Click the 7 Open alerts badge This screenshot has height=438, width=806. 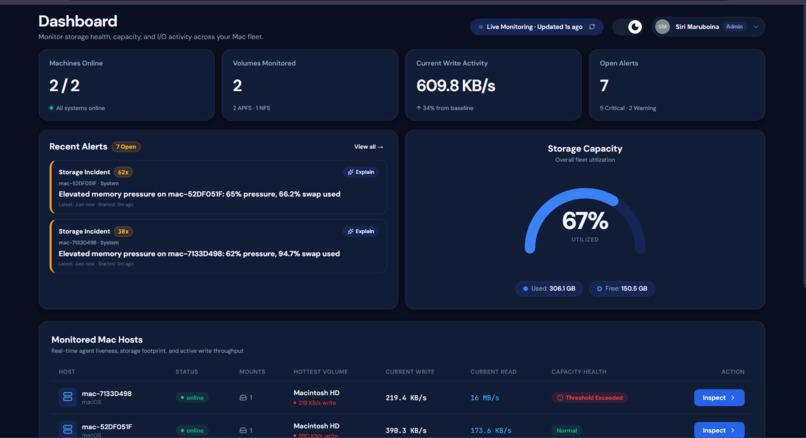coord(126,147)
